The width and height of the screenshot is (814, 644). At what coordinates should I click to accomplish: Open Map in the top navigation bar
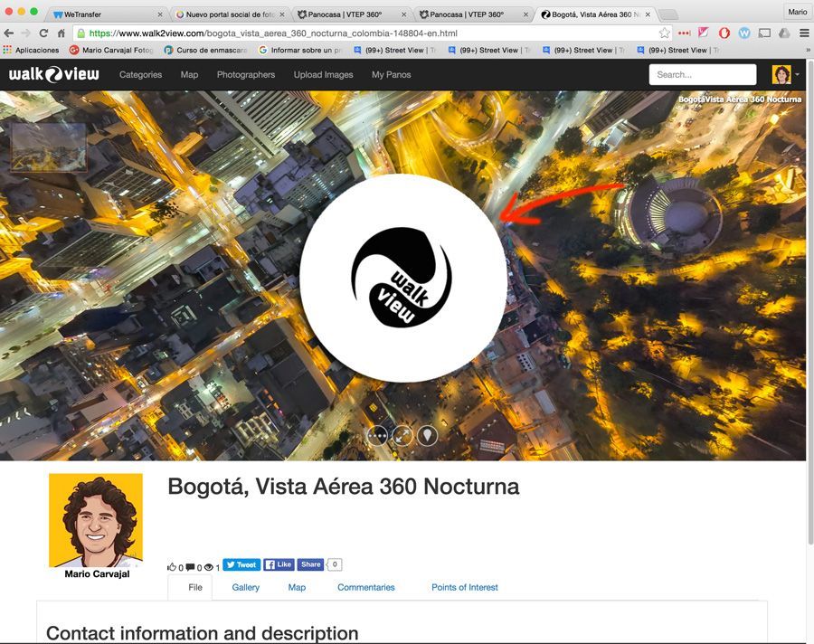point(190,75)
